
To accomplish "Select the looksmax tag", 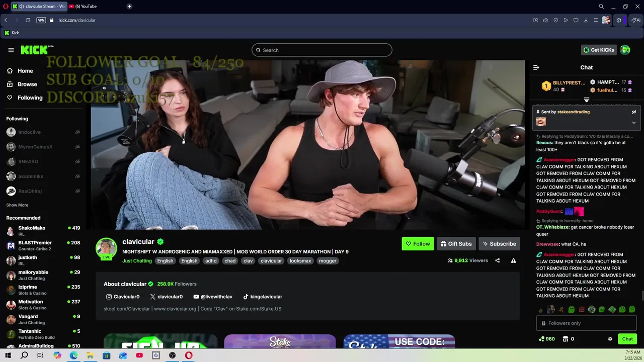I will [x=300, y=260].
